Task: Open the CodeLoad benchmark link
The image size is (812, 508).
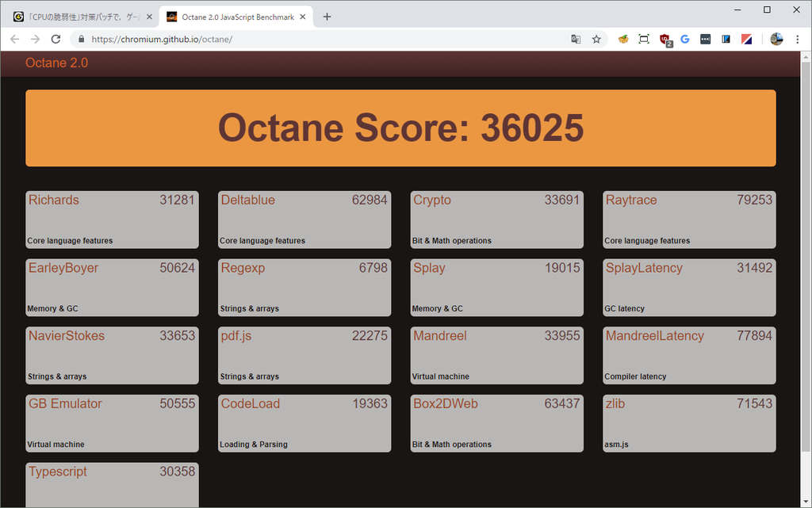Action: click(x=250, y=403)
